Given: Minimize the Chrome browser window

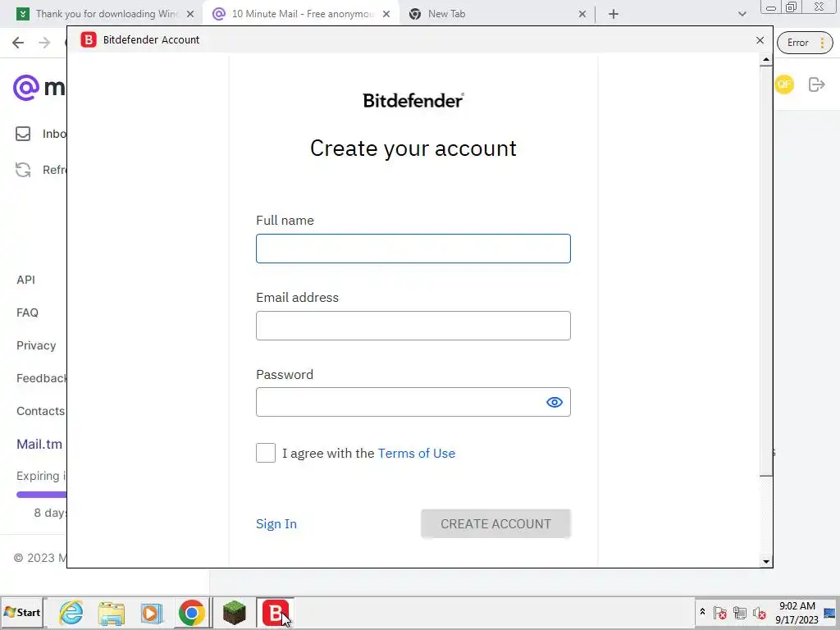Looking at the screenshot, I should [771, 7].
